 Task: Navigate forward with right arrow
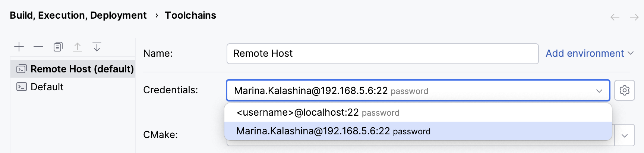point(634,17)
